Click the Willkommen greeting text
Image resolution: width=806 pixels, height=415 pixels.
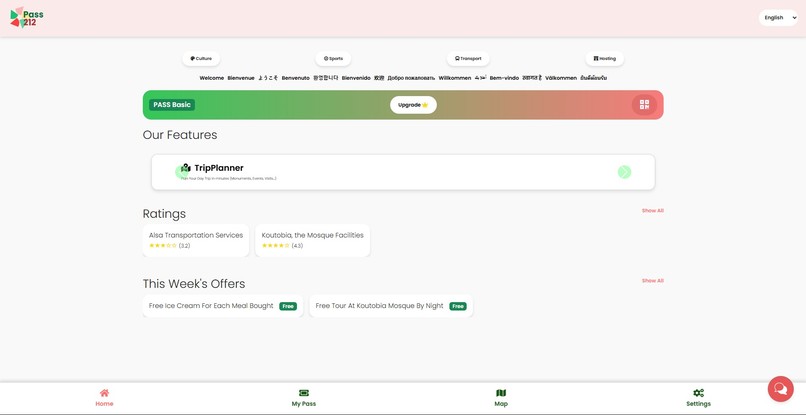(x=454, y=78)
